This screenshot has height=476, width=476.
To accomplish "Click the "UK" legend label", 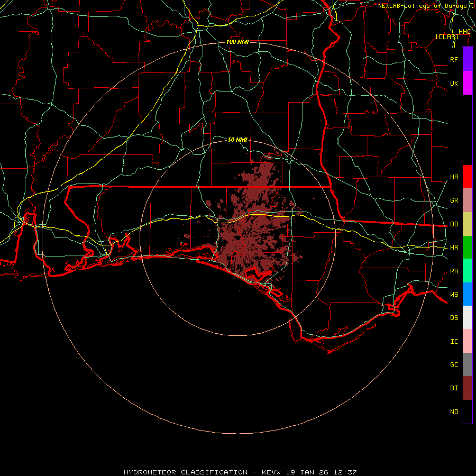I will (x=454, y=84).
